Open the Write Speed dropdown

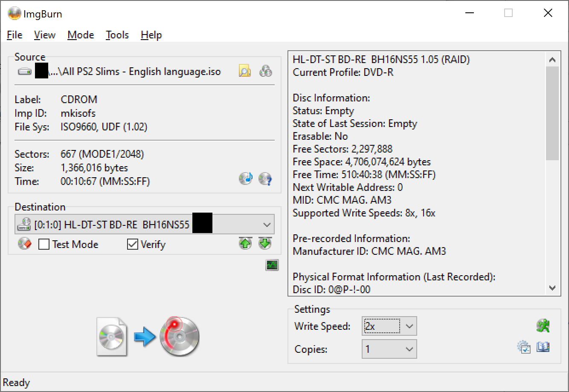(x=409, y=326)
